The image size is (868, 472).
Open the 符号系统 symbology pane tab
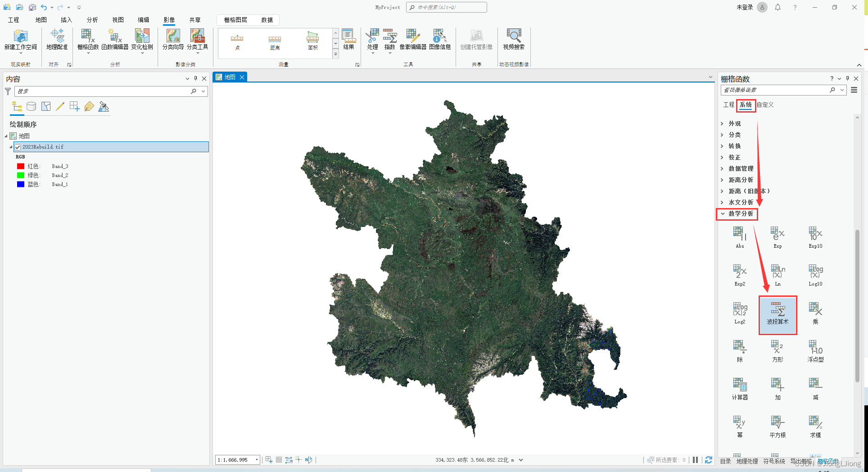point(774,461)
